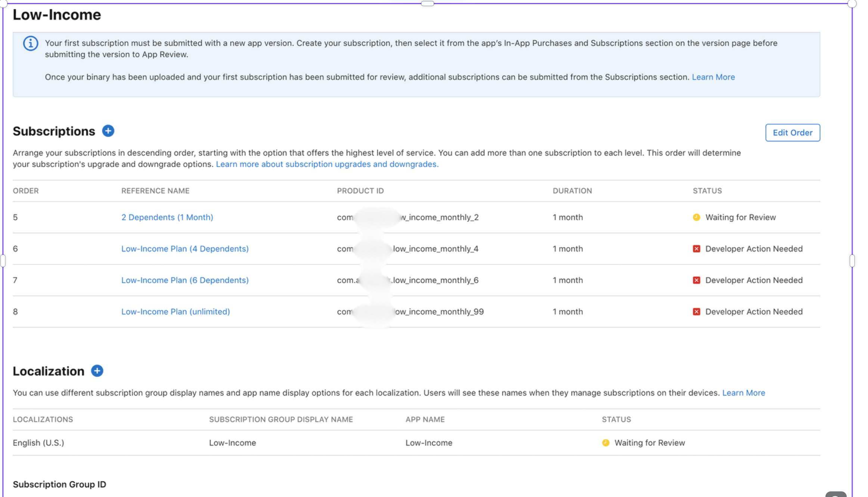The width and height of the screenshot is (868, 497).
Task: Open subscription upgrades and downgrades help link
Action: [x=327, y=164]
